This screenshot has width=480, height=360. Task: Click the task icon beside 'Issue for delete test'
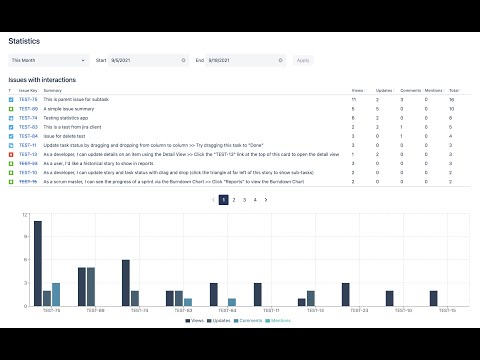[x=11, y=136]
